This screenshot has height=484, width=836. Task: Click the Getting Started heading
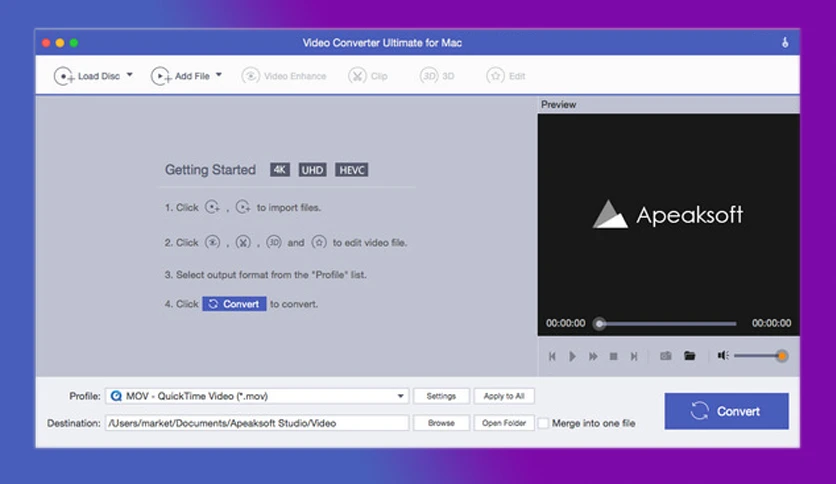[x=210, y=170]
